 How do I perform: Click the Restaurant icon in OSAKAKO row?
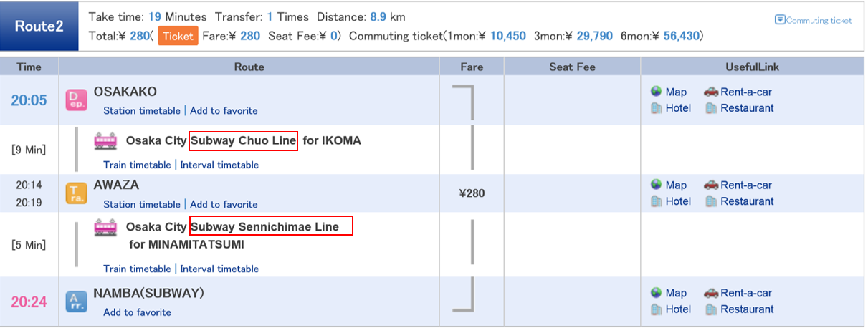click(710, 108)
